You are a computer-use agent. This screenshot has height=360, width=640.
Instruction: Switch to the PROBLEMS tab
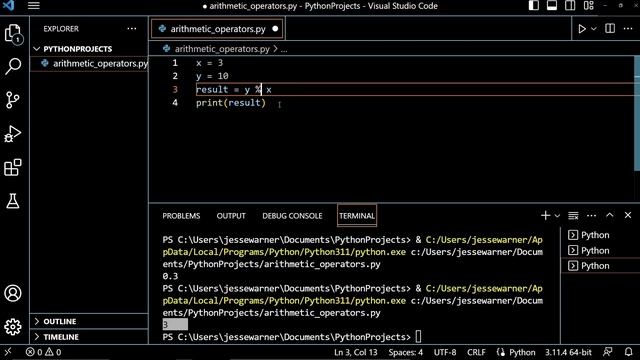click(181, 216)
